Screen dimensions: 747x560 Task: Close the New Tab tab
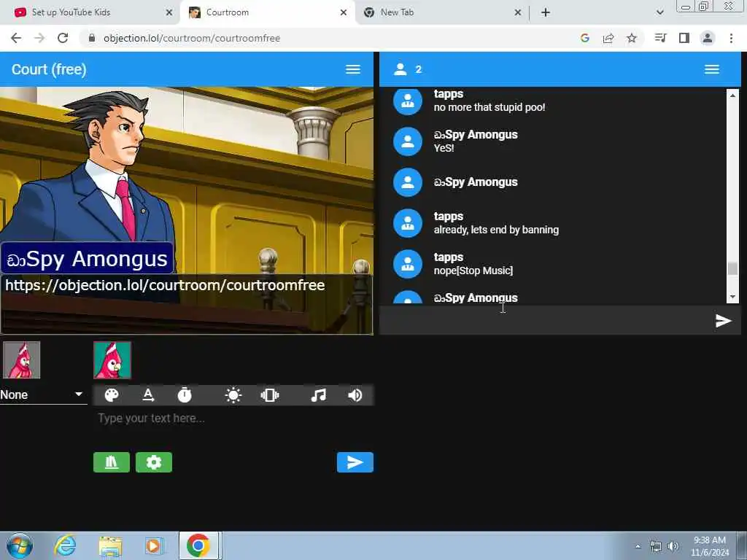tap(518, 12)
